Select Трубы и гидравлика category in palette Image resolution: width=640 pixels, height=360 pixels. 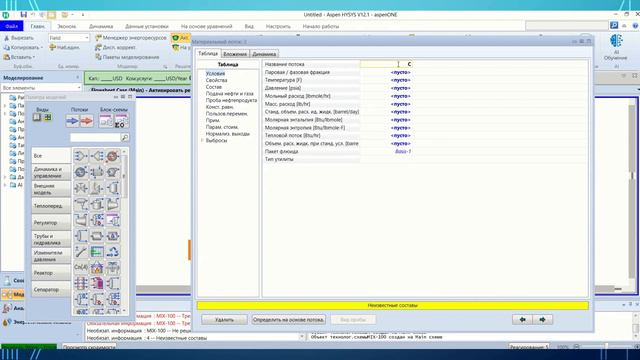pos(51,239)
